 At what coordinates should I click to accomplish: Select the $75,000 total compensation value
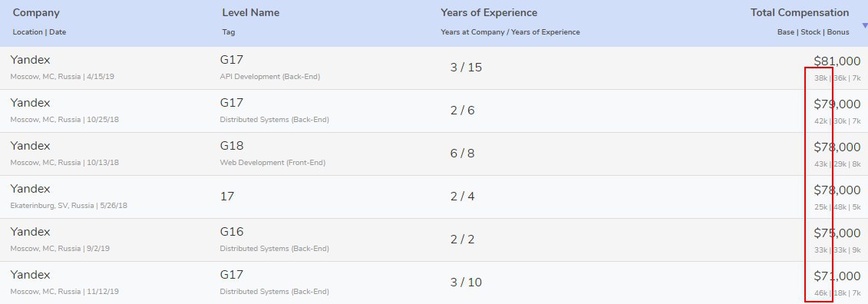coord(837,233)
